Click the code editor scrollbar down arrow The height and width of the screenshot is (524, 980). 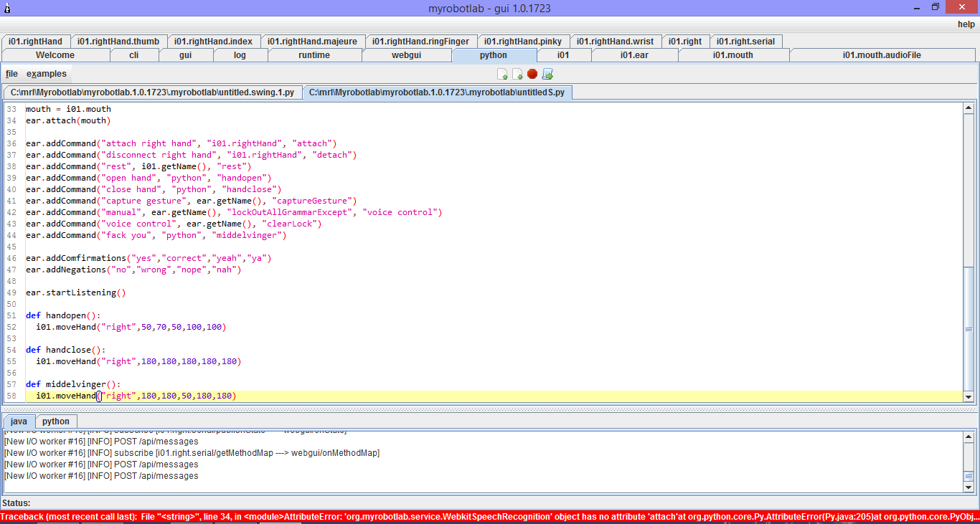point(969,396)
